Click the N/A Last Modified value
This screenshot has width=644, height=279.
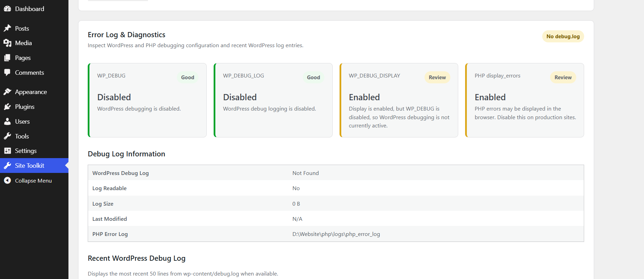point(297,219)
